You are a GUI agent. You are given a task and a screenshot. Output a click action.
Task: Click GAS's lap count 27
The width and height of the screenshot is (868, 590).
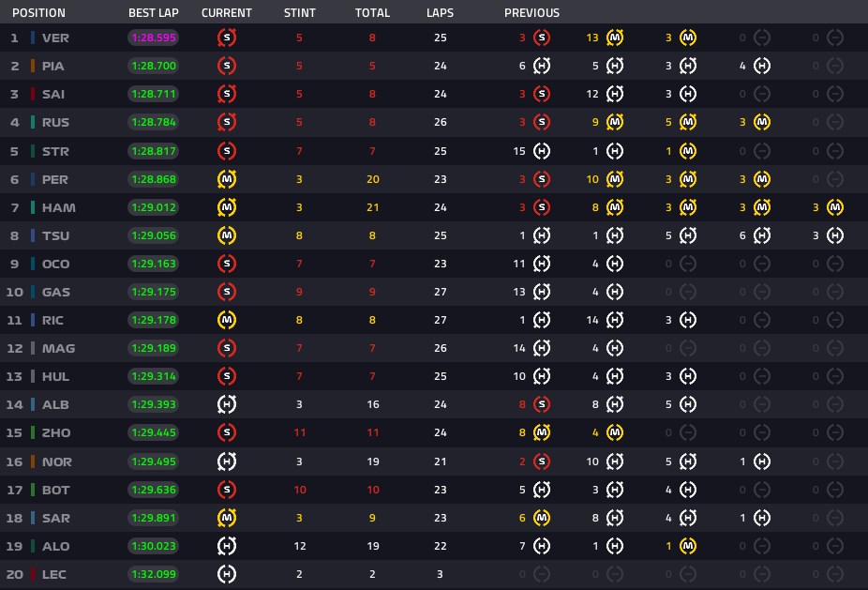pos(440,292)
